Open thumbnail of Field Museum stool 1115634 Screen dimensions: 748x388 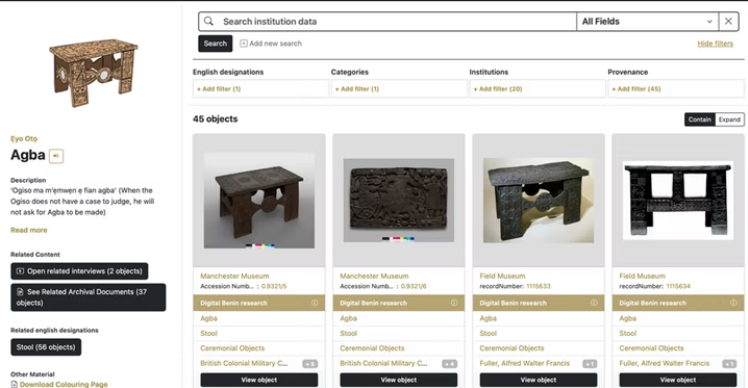pyautogui.click(x=678, y=200)
